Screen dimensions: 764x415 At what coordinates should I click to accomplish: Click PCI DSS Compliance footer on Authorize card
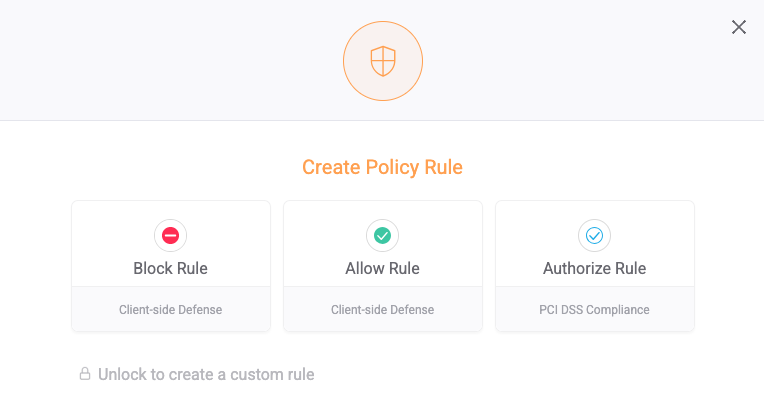click(594, 310)
